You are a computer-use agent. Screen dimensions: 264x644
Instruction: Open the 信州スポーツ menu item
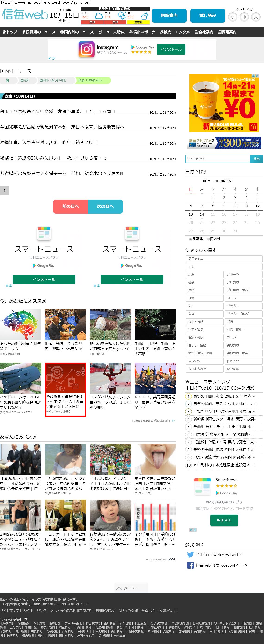click(142, 32)
